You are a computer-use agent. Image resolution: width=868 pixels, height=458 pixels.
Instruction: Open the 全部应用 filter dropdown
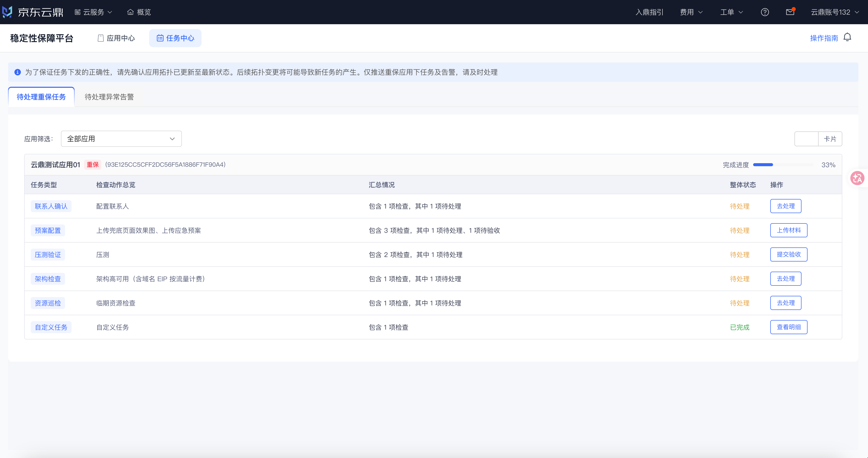pyautogui.click(x=121, y=139)
